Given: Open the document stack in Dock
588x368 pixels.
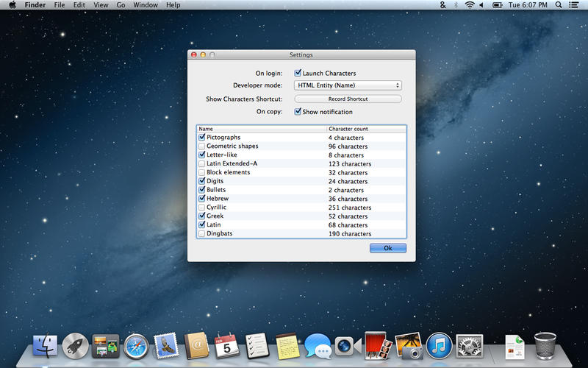Looking at the screenshot, I should coord(514,347).
